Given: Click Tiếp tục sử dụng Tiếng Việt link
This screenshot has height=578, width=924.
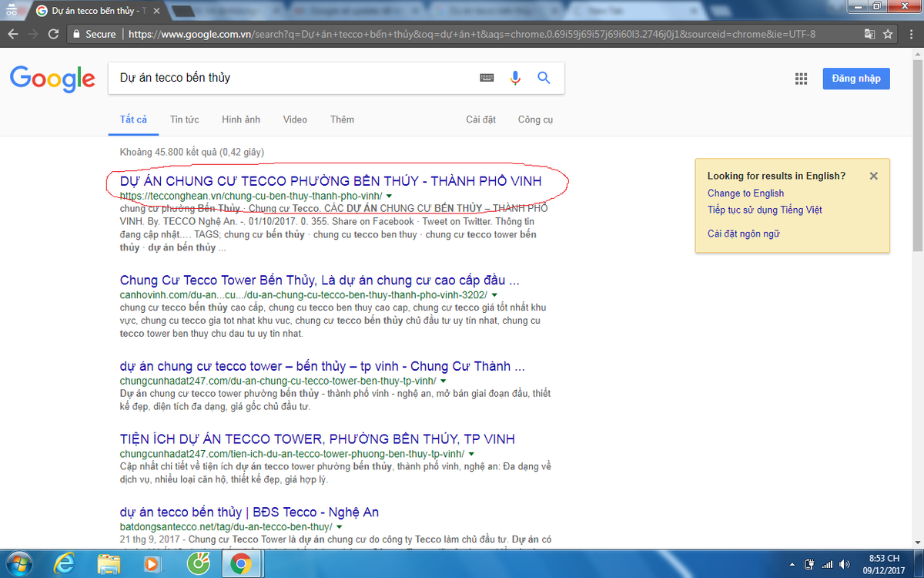Looking at the screenshot, I should pos(765,210).
